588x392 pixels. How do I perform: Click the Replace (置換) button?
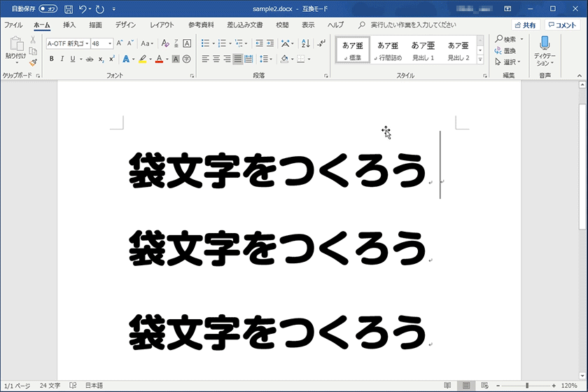click(x=505, y=50)
